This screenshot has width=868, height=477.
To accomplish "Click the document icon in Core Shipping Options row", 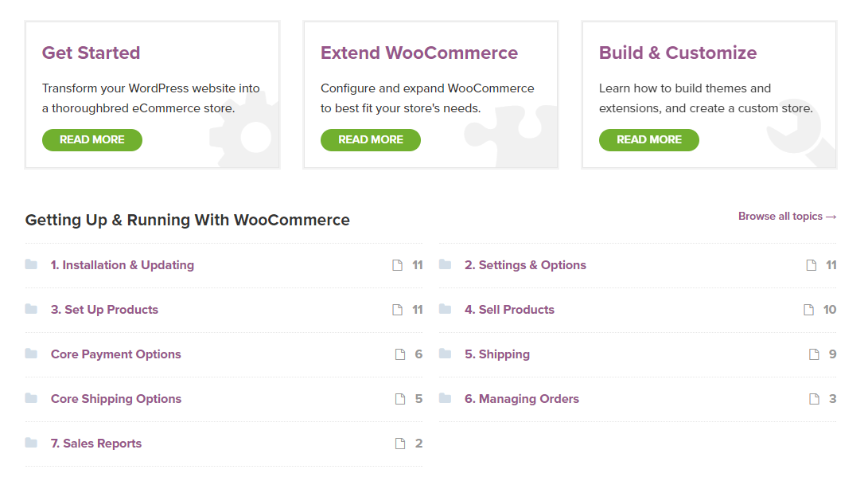I will (400, 399).
